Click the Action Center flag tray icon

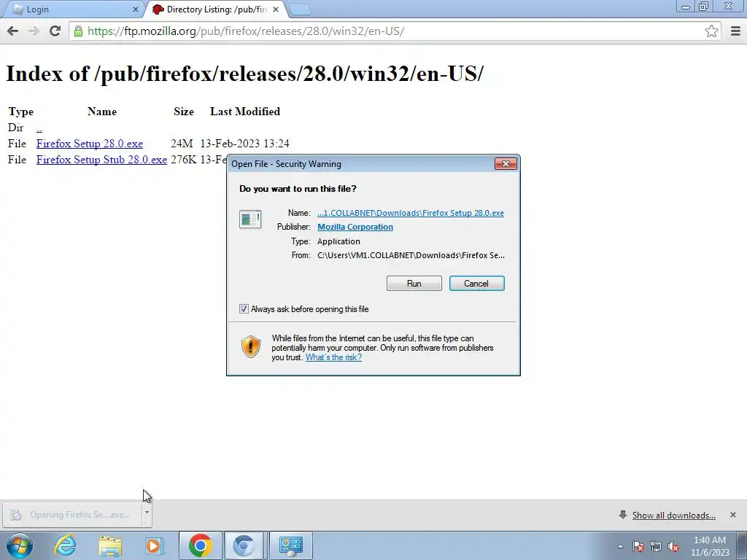click(638, 547)
